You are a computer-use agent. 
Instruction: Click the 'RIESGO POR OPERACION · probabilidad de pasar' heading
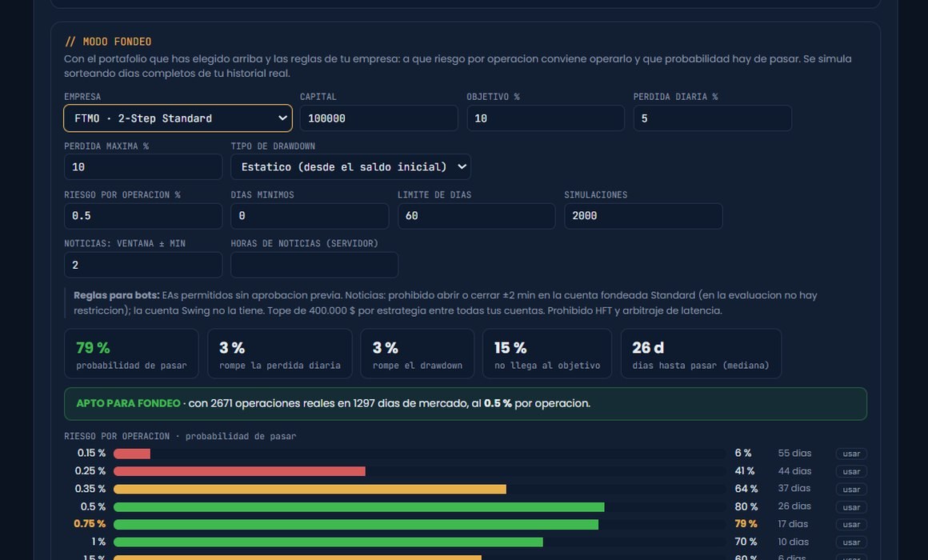(180, 436)
